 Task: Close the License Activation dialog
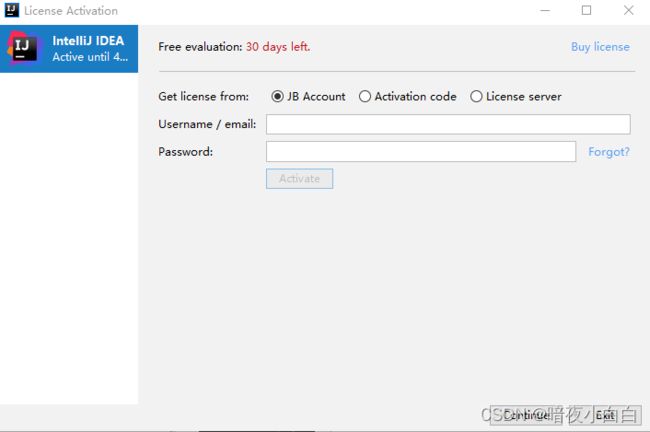[x=628, y=10]
